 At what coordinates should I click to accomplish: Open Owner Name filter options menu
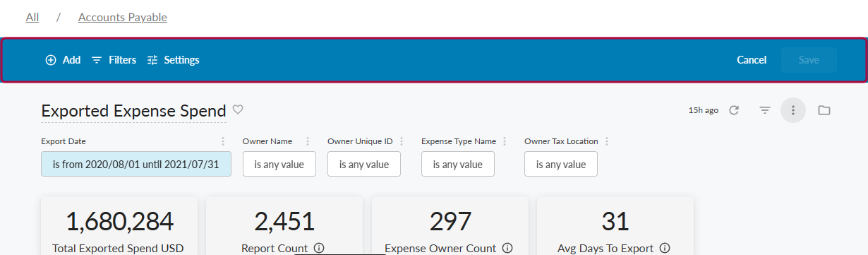point(307,141)
